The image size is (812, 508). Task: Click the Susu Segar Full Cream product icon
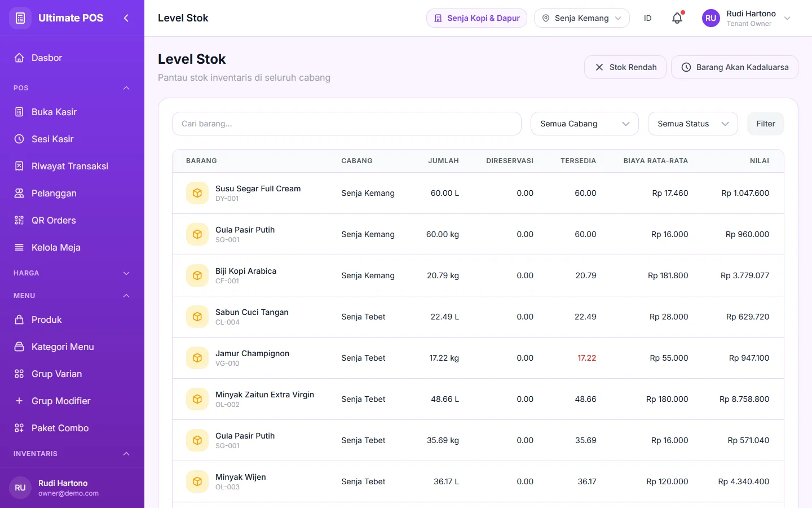(x=197, y=193)
